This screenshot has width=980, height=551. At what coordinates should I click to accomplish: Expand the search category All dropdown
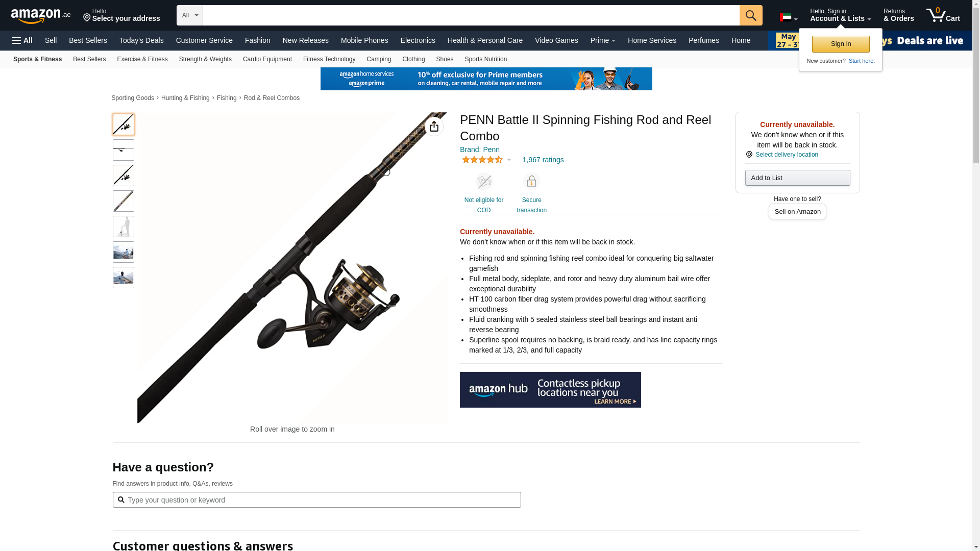pyautogui.click(x=190, y=15)
